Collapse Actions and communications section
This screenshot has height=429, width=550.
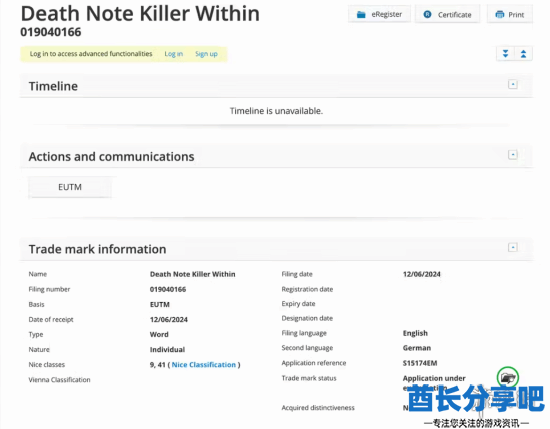click(x=513, y=154)
